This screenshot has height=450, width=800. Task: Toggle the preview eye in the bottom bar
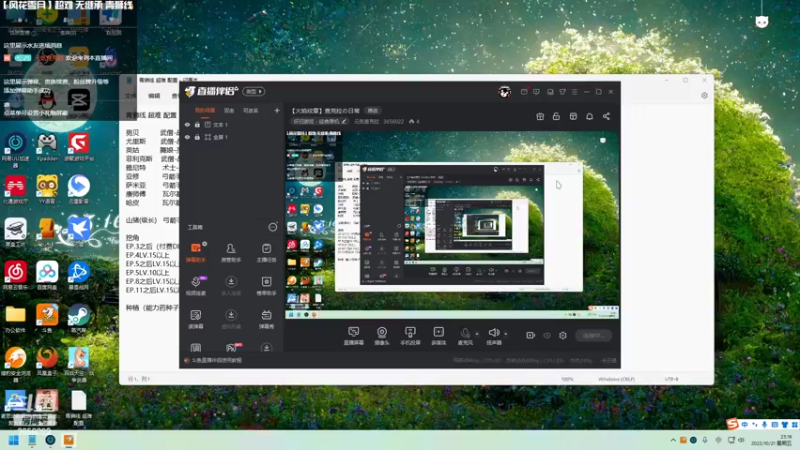[x=547, y=336]
